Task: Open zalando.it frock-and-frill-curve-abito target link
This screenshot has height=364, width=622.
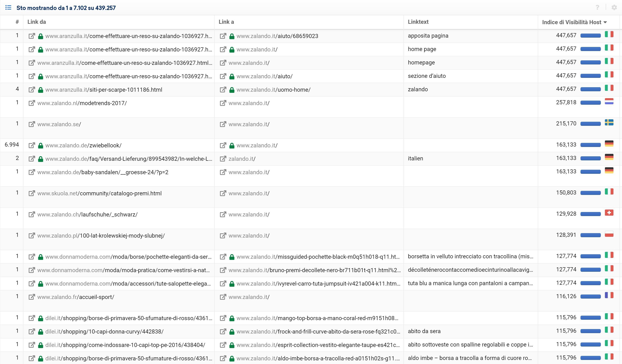Action: pos(318,331)
